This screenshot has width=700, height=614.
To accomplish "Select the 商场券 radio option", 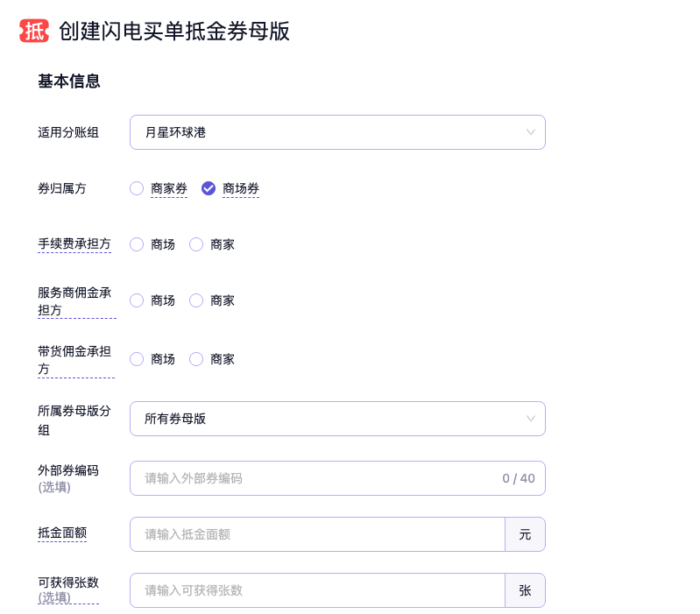I will click(209, 188).
